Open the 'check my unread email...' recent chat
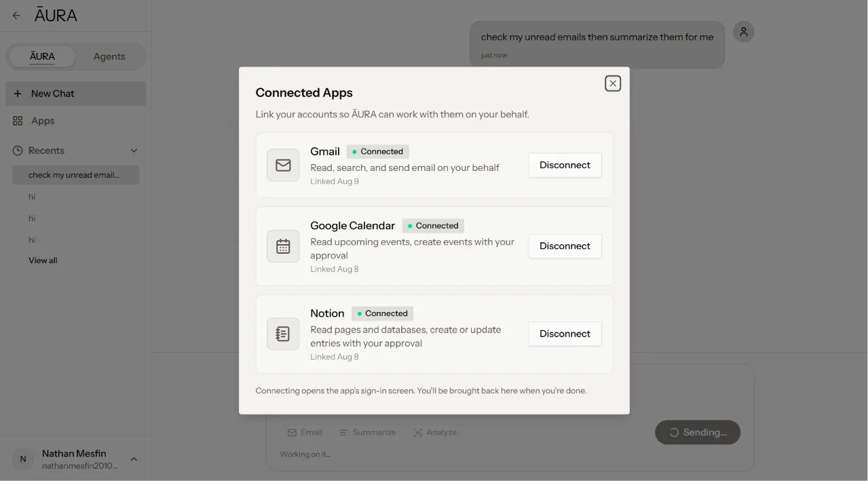This screenshot has height=481, width=868. 75,175
